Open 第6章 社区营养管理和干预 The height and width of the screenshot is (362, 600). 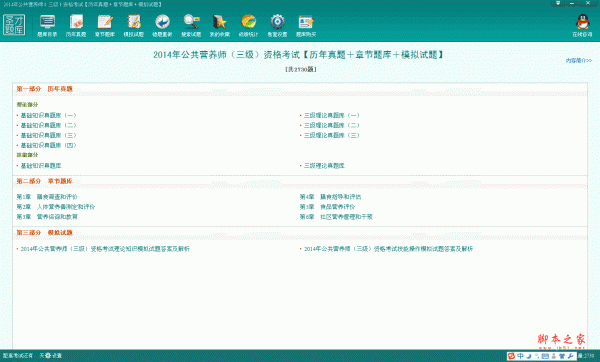tap(336, 217)
